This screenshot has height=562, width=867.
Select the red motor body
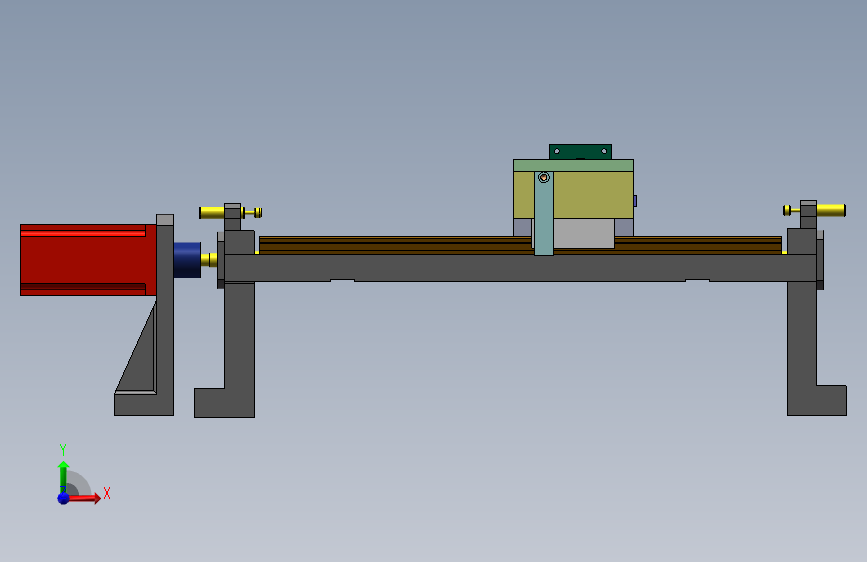coord(88,260)
